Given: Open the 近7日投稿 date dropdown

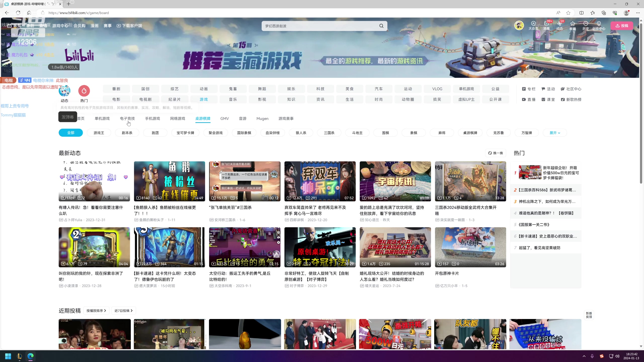Looking at the screenshot, I should pyautogui.click(x=124, y=311).
